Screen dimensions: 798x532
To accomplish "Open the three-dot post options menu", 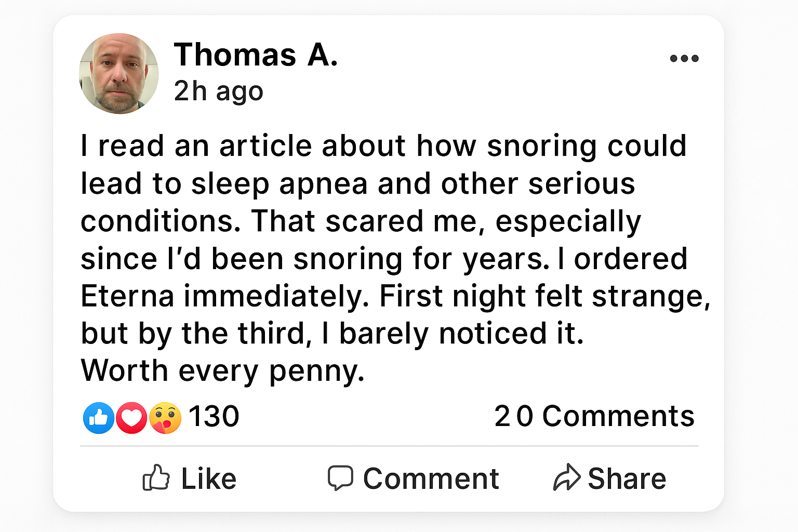I will 684,58.
